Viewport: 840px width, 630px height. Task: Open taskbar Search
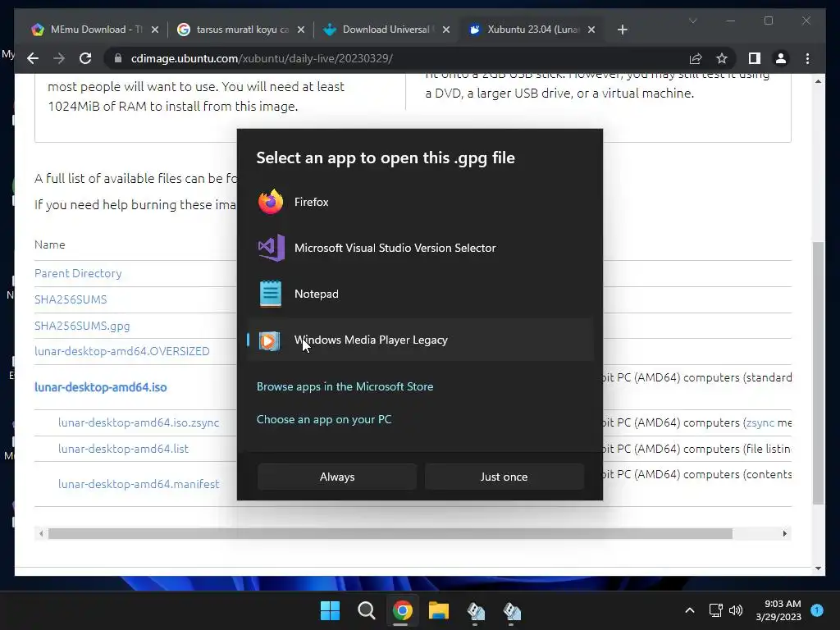pyautogui.click(x=367, y=610)
